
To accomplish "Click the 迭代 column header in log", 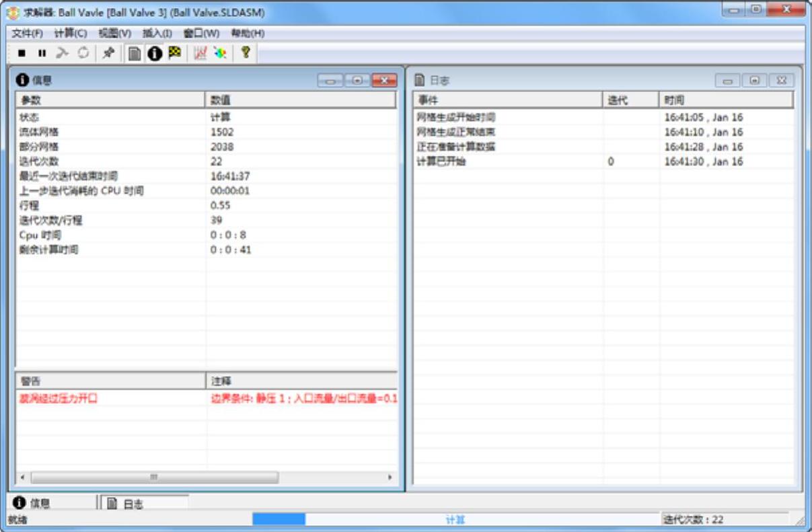I will 630,100.
